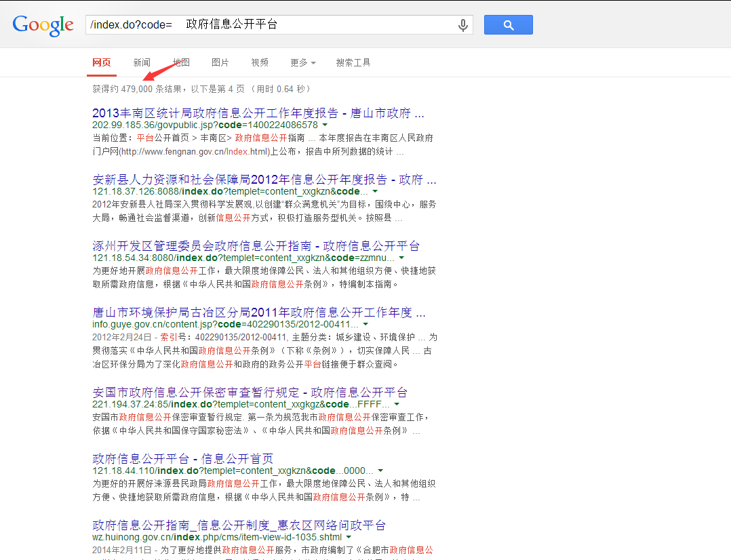This screenshot has width=731, height=560.
Task: Expand arrow beside wz.huinong.gov.cn URL
Action: click(349, 537)
